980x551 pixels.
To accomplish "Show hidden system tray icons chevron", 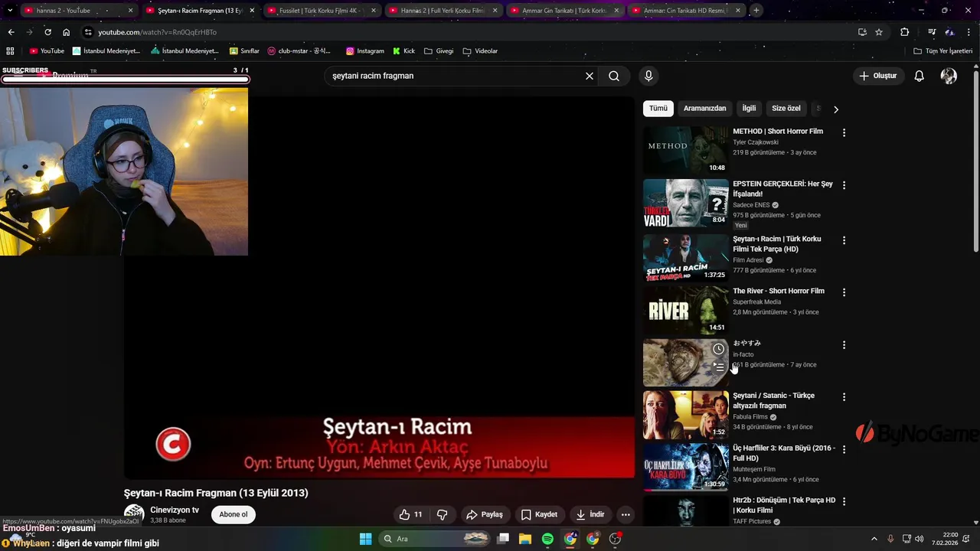I will [x=874, y=539].
